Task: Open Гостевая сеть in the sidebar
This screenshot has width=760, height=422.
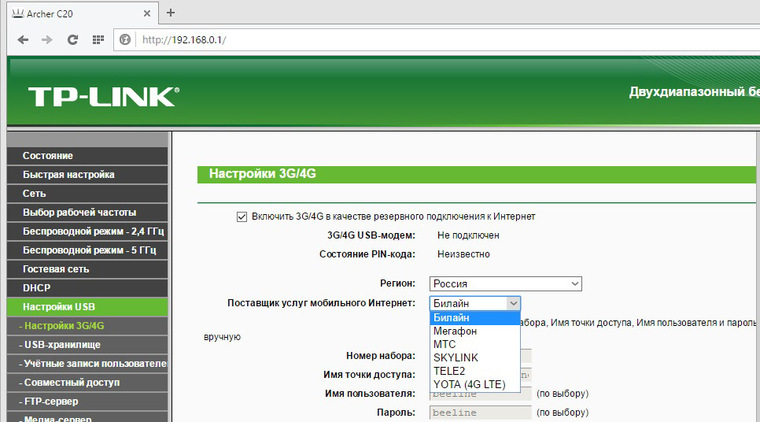Action: 87,269
